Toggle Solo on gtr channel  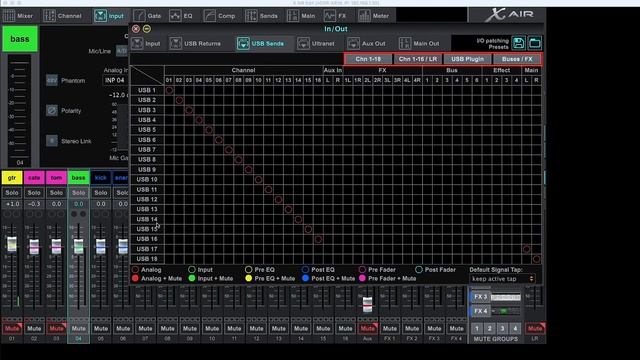(x=12, y=193)
